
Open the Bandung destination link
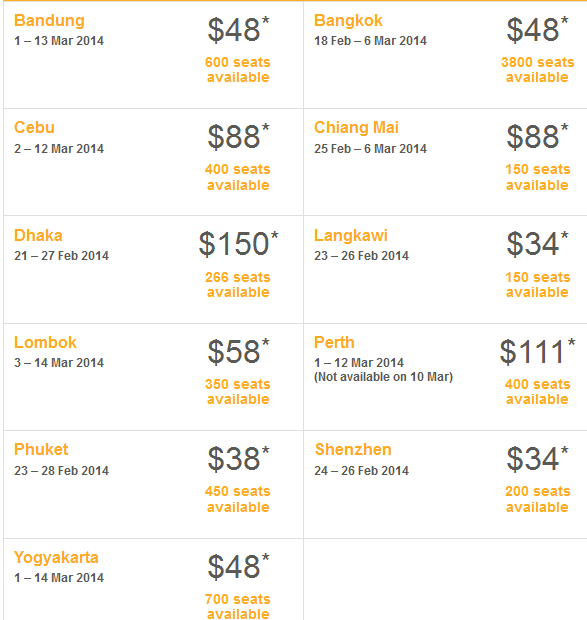point(49,21)
